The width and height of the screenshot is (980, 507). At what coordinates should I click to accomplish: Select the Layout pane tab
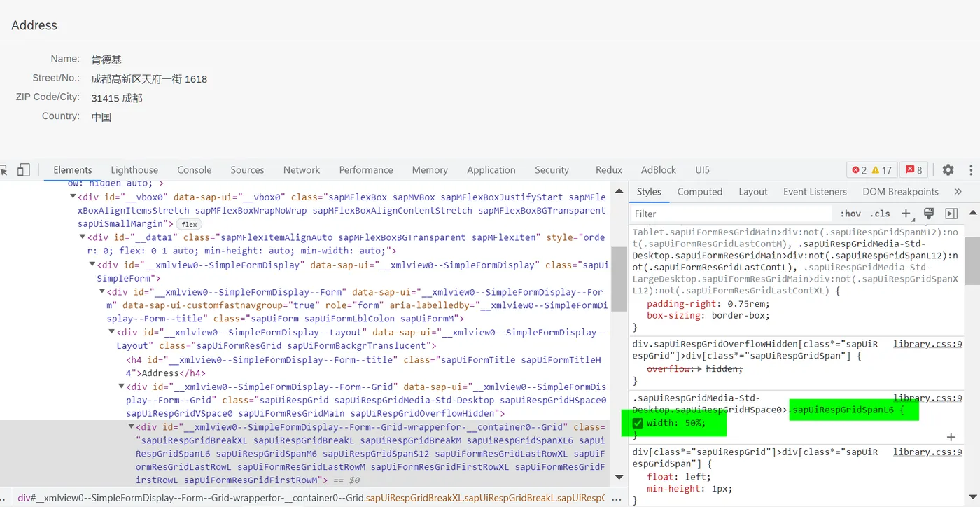(753, 192)
